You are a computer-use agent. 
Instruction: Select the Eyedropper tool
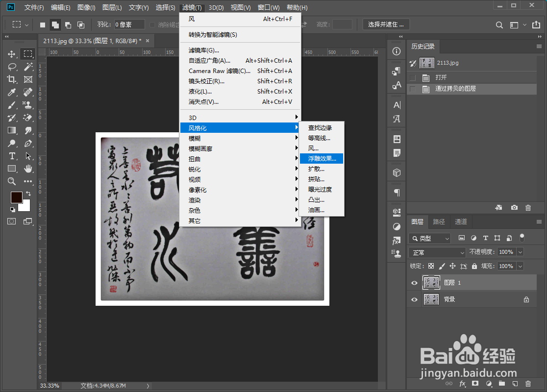(x=11, y=92)
